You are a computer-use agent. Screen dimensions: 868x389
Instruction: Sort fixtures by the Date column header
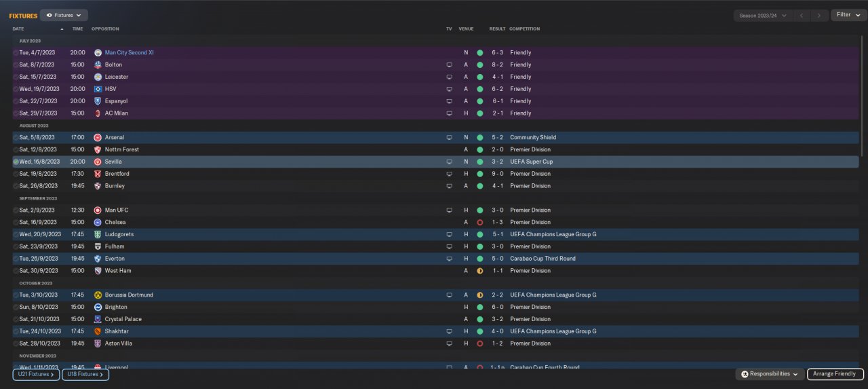tap(18, 29)
